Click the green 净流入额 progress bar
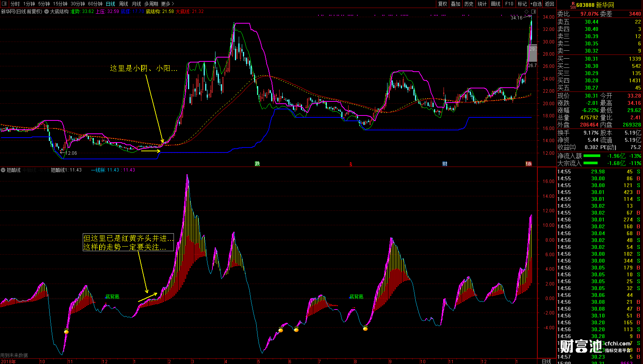 point(592,156)
